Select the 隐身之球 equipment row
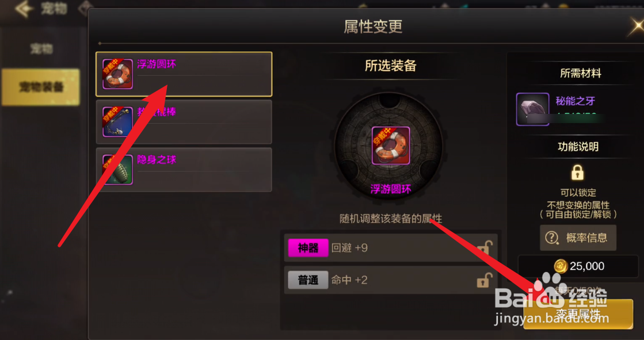This screenshot has width=644, height=340. (184, 170)
